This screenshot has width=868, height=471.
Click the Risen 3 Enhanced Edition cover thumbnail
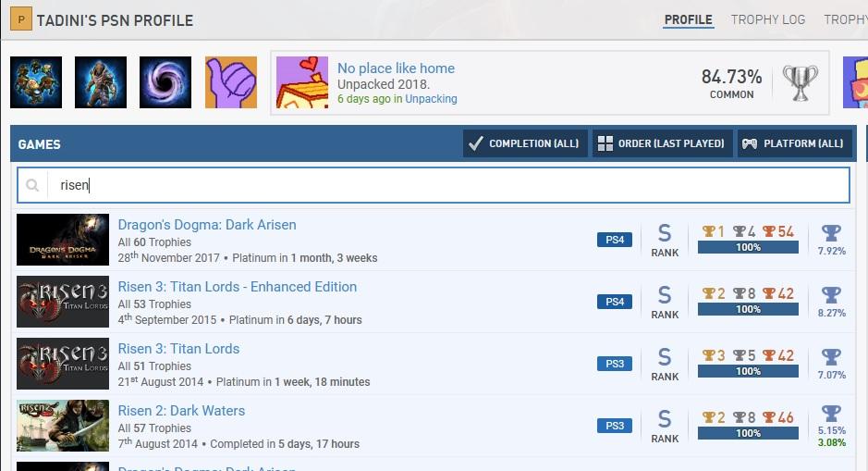click(x=63, y=302)
